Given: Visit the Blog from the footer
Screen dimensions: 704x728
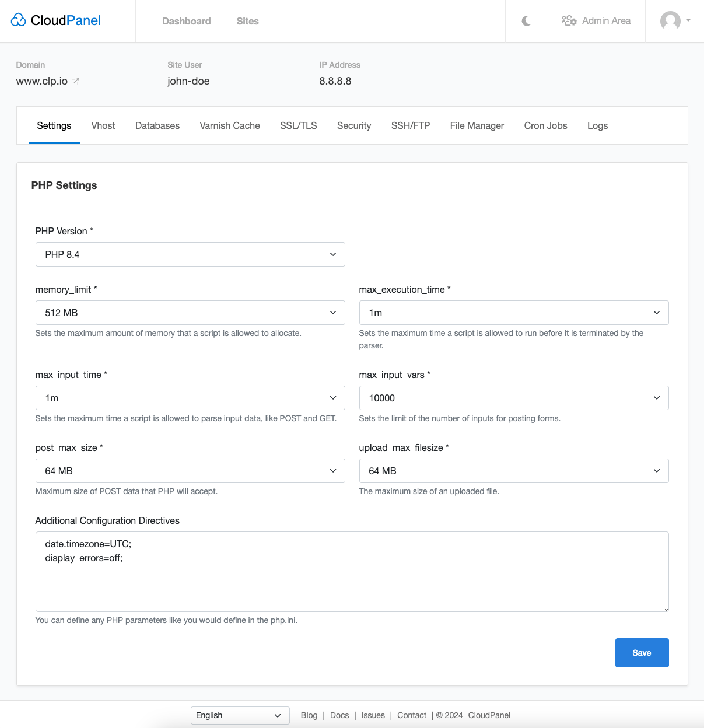Looking at the screenshot, I should [x=309, y=715].
